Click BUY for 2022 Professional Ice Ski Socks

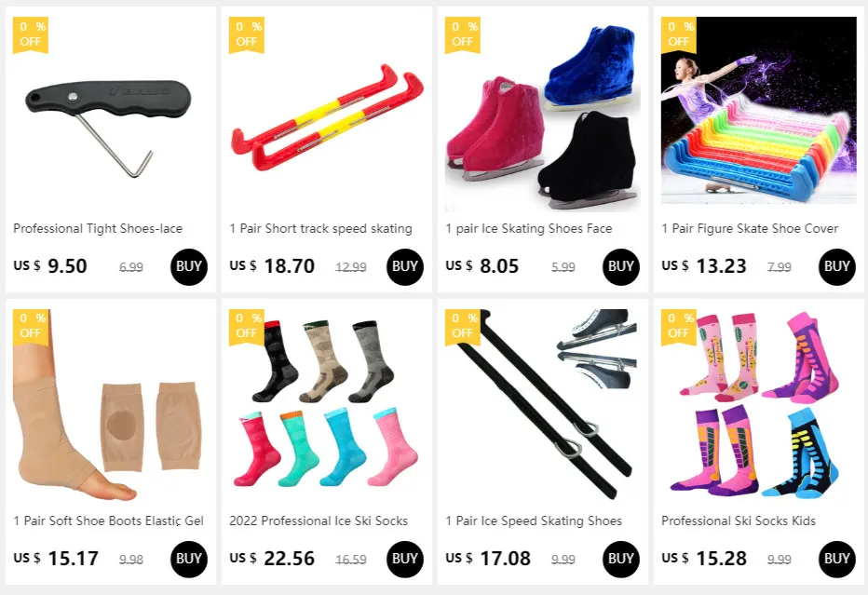(x=404, y=559)
